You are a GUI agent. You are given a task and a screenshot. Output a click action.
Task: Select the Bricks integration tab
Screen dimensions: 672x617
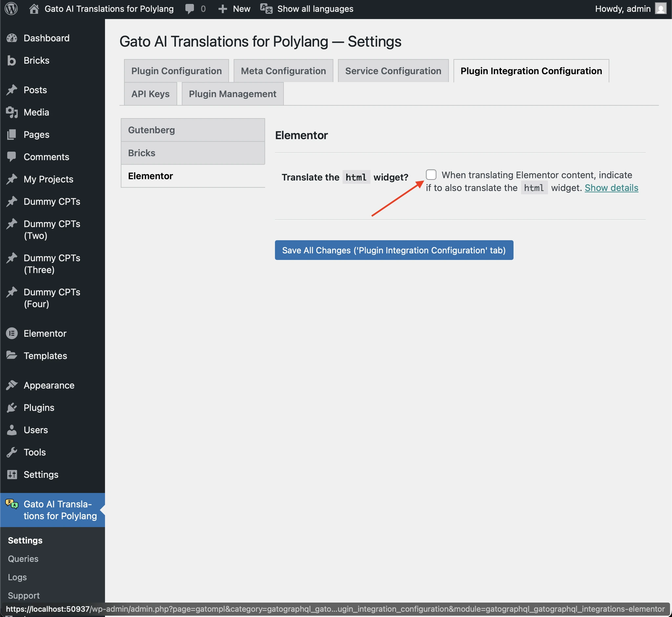192,153
